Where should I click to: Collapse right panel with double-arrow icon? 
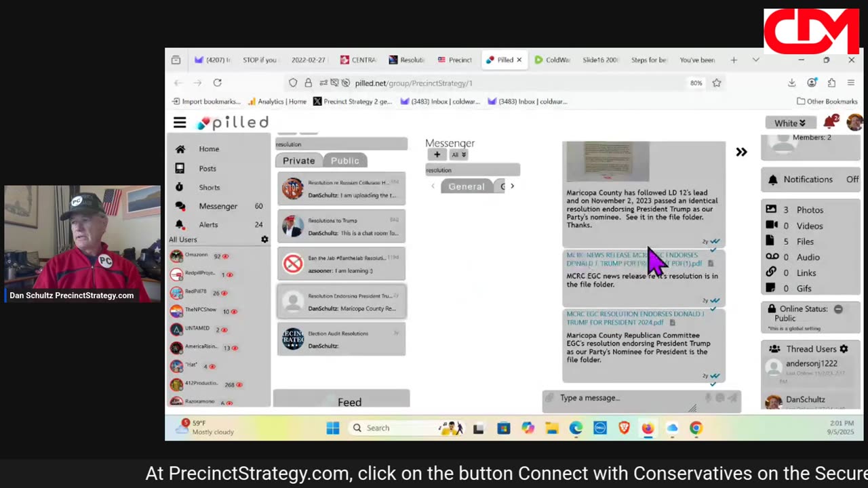click(x=741, y=152)
